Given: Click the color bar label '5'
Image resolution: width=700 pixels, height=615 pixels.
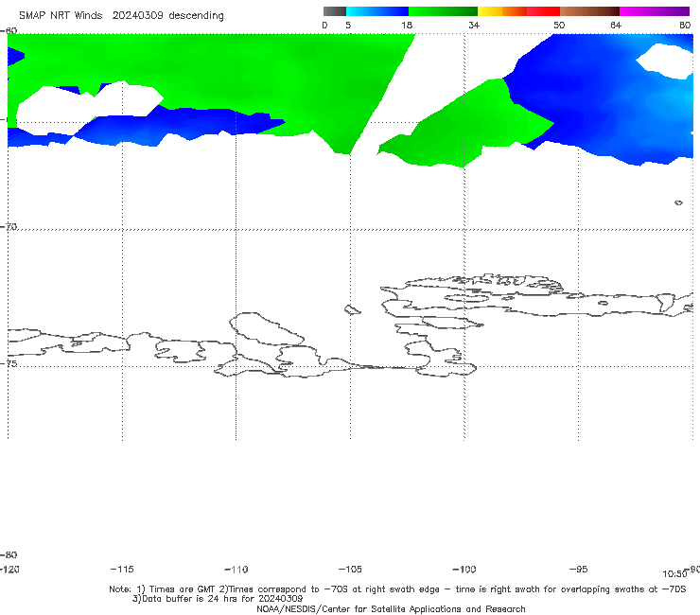Looking at the screenshot, I should [x=348, y=26].
